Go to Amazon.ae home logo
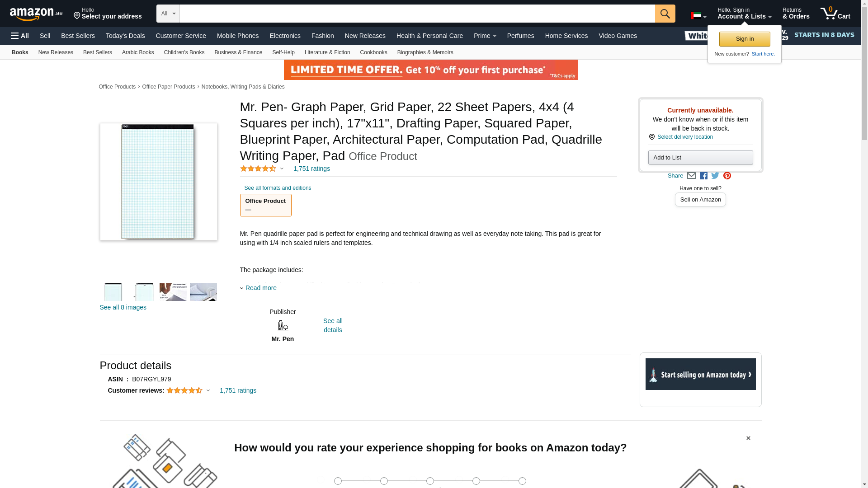868x488 pixels. 36,14
